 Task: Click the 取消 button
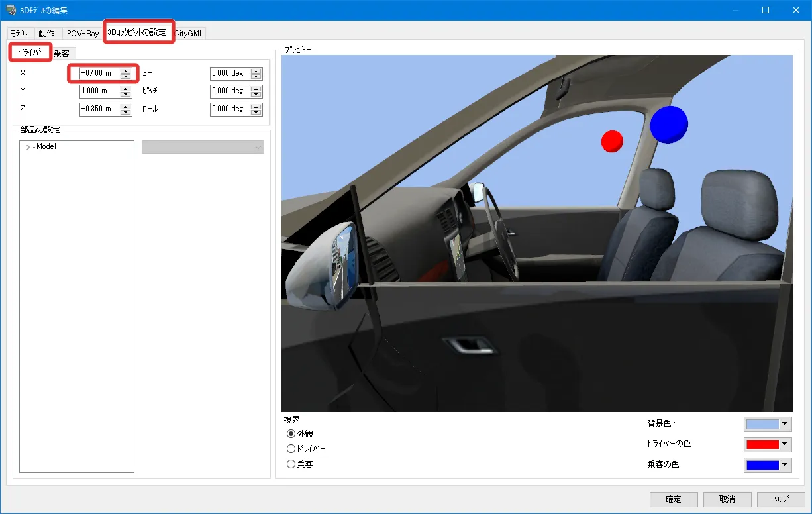coord(727,499)
